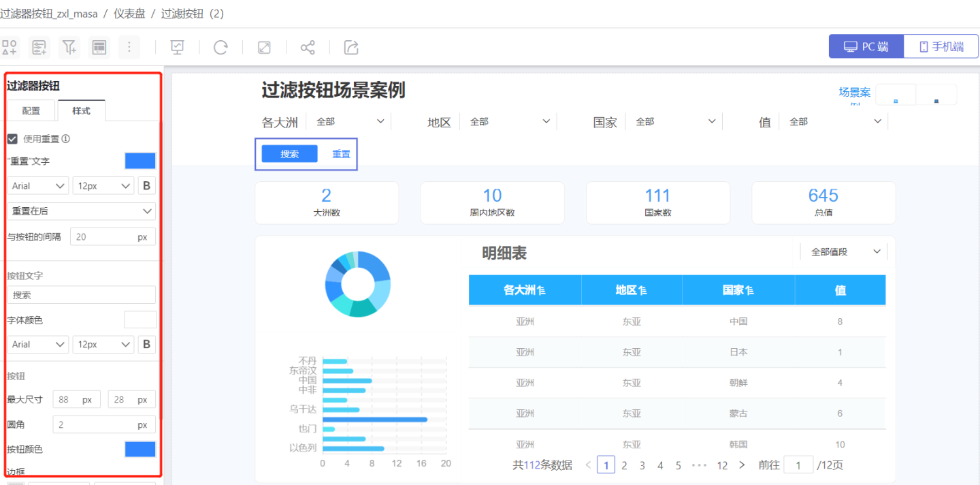Open the 按钮颜色 color swatch
Screen dimensions: 980x485
coord(140,450)
